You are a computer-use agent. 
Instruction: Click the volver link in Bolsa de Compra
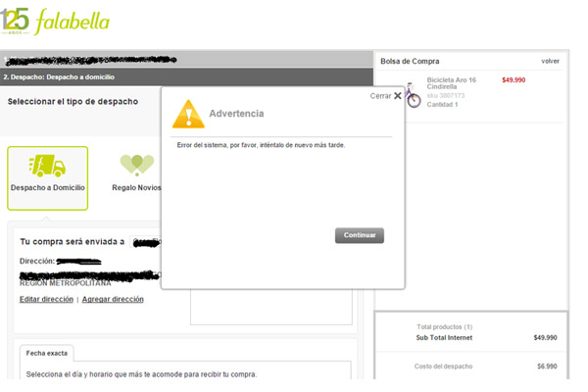click(x=550, y=61)
